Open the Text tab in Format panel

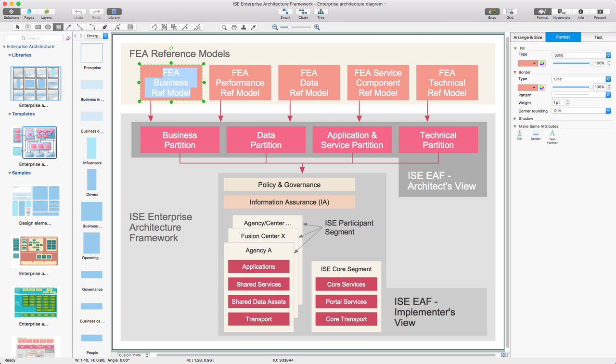pyautogui.click(x=598, y=37)
